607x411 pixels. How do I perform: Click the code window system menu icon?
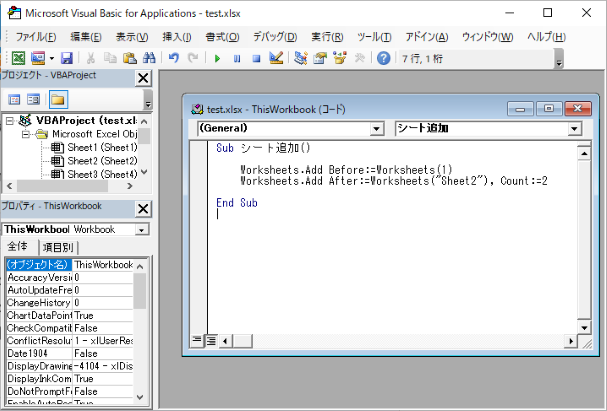coord(197,110)
